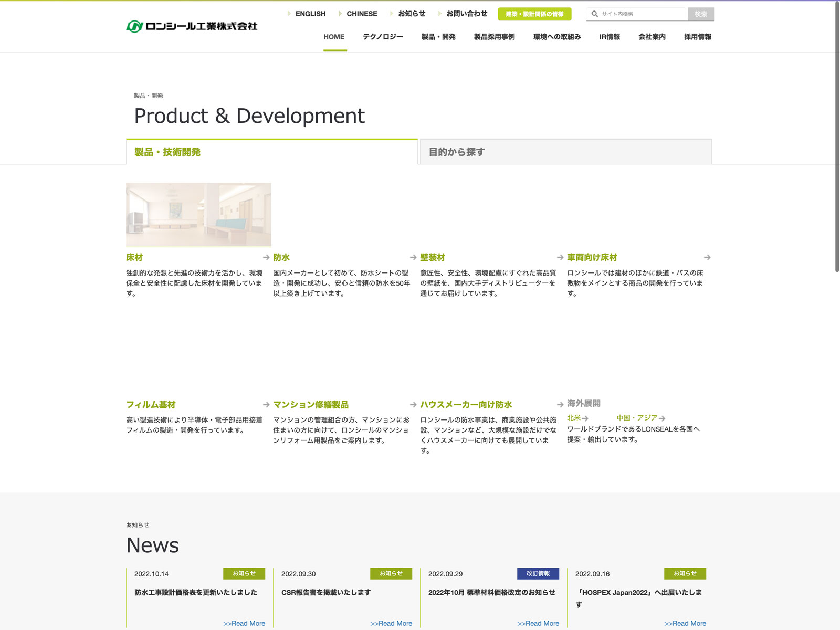Click the Lonseal company logo
This screenshot has height=630, width=840.
(192, 26)
